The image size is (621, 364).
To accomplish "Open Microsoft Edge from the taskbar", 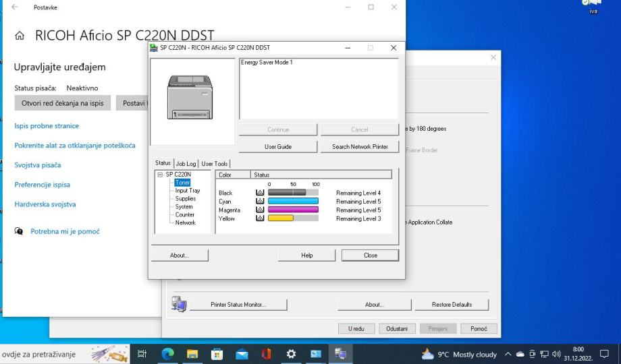I will pyautogui.click(x=167, y=353).
